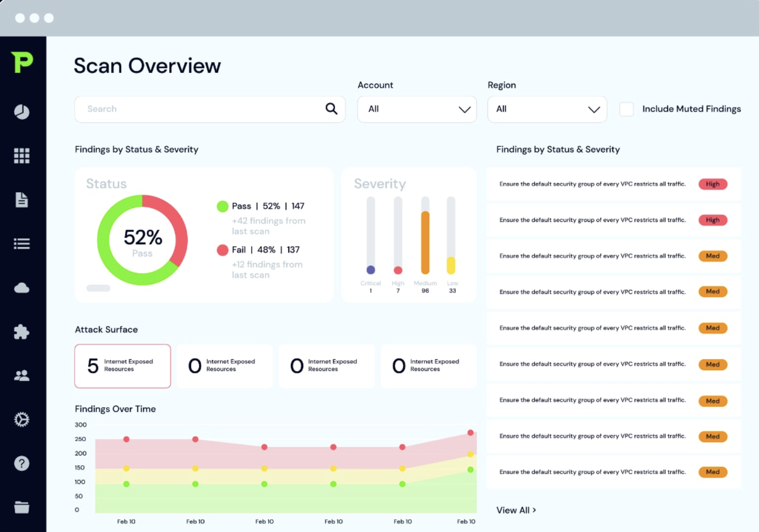Select the 5 Internet Exposed Resources card
This screenshot has height=532, width=759.
123,366
